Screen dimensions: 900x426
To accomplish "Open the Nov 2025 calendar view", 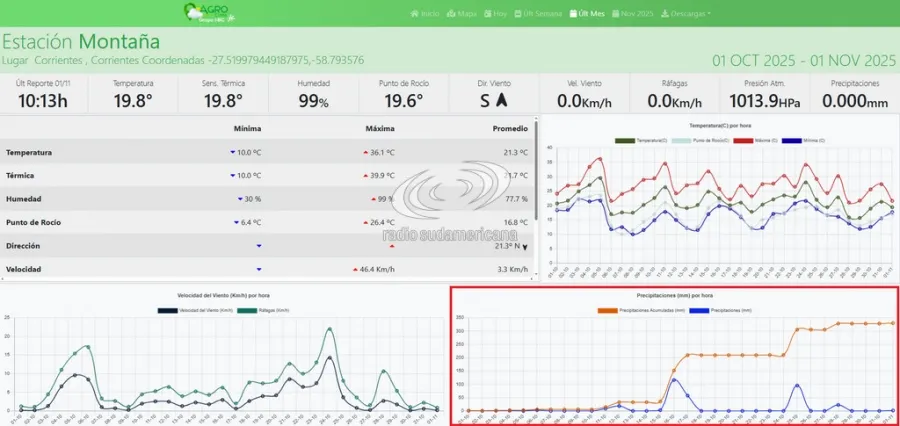I will (x=631, y=14).
